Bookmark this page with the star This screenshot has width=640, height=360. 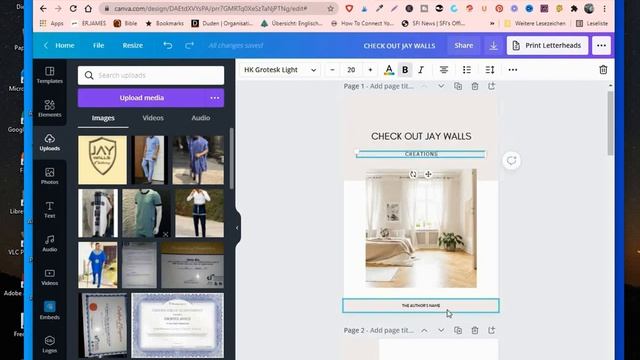[x=331, y=8]
